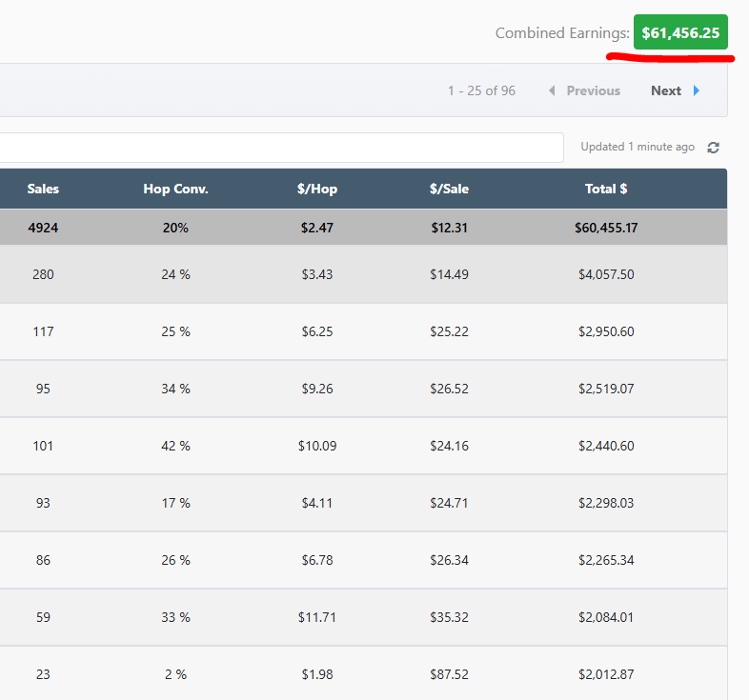Click the Next page arrow icon
Viewport: 749px width, 700px height.
[x=696, y=90]
